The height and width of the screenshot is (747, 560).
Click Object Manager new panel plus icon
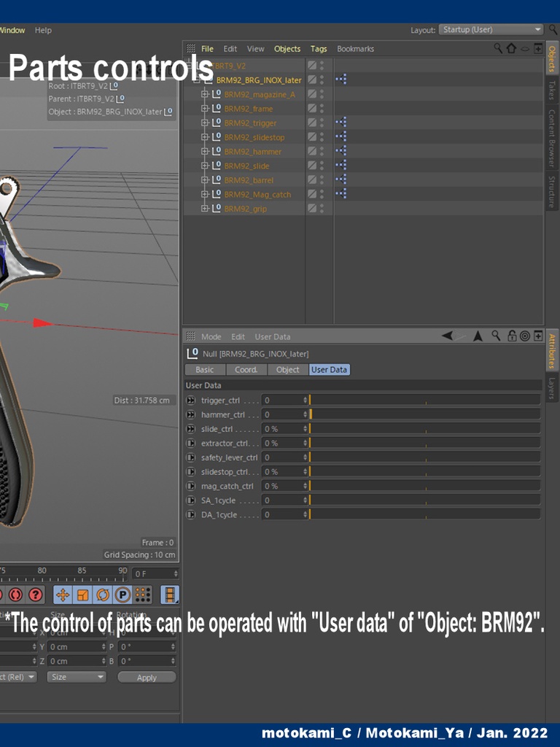pyautogui.click(x=538, y=48)
